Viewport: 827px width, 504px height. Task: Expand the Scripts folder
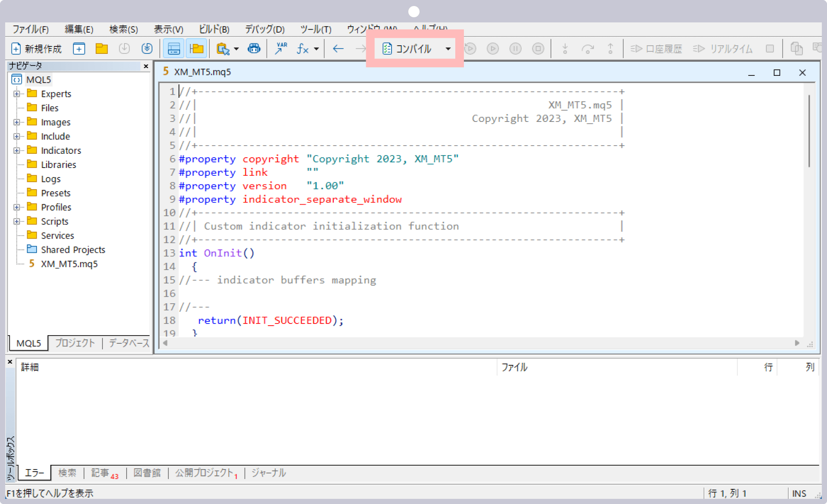click(x=16, y=221)
